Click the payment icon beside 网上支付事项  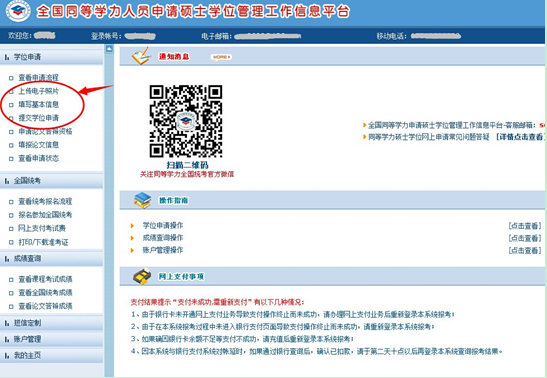[x=142, y=277]
